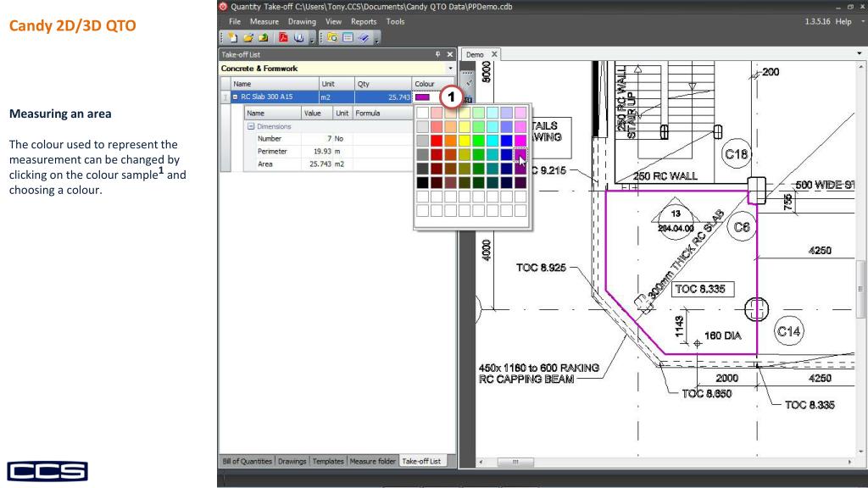868x488 pixels.
Task: Switch to the Drawings tab
Action: click(x=292, y=461)
